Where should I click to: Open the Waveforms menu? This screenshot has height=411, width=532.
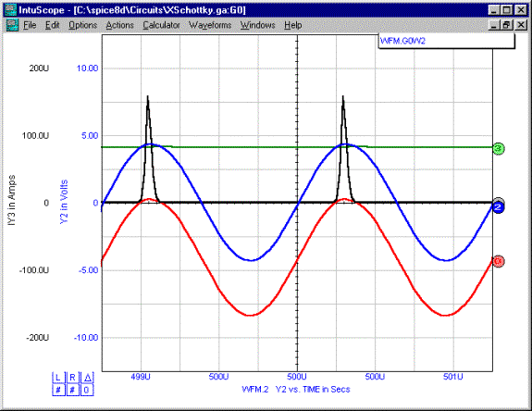point(210,25)
